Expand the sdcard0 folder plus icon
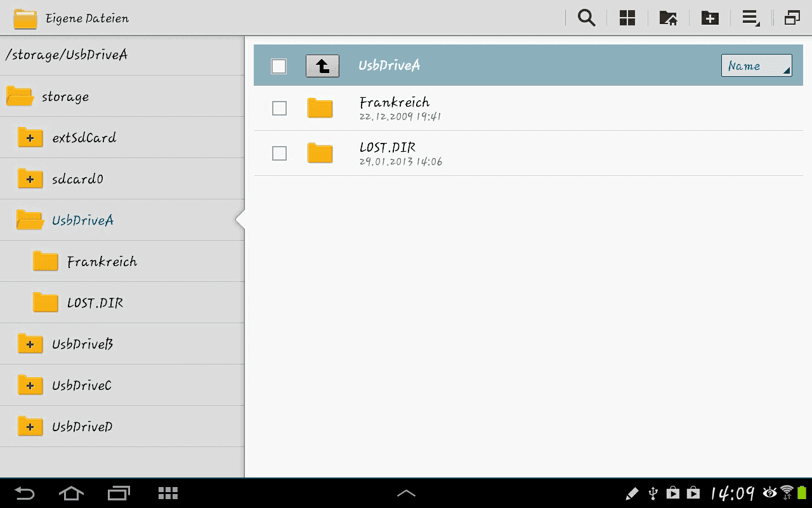This screenshot has width=812, height=508. pyautogui.click(x=30, y=178)
